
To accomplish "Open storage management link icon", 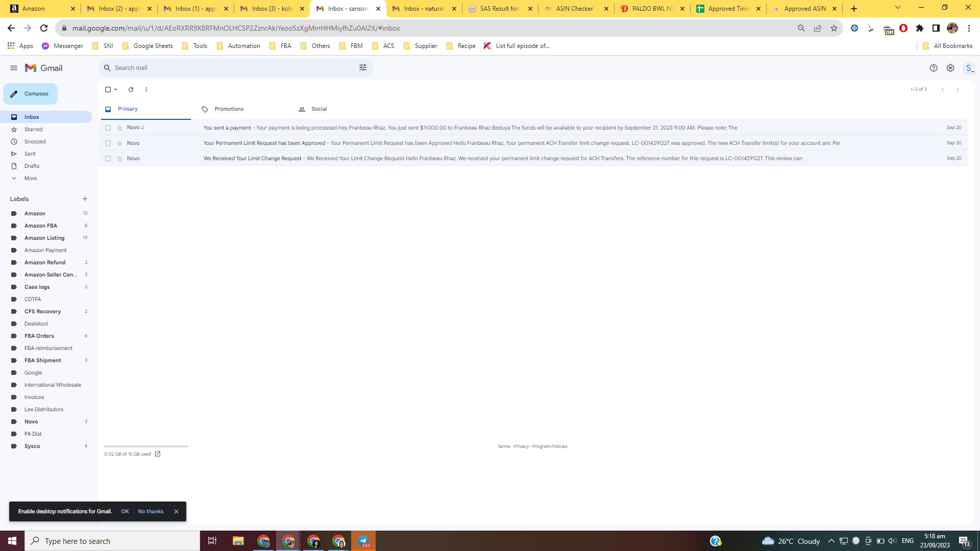I will point(158,454).
